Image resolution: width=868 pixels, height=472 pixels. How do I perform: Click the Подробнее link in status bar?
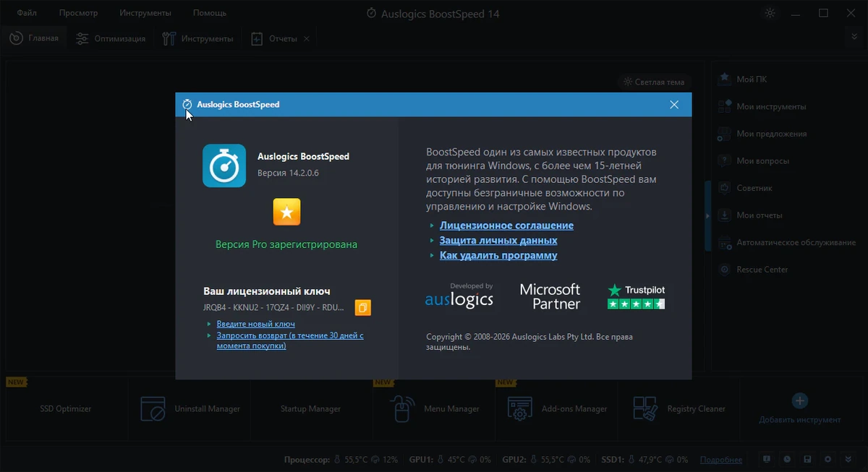[x=720, y=460]
